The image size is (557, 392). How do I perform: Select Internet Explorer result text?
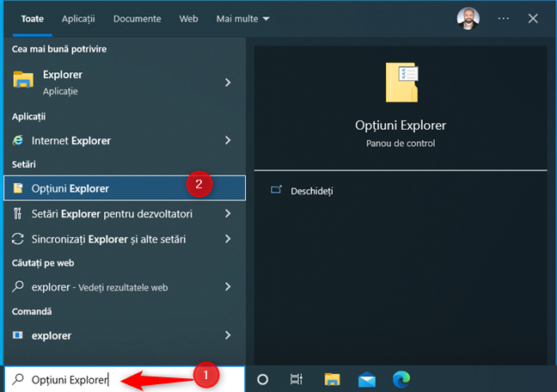tap(71, 141)
